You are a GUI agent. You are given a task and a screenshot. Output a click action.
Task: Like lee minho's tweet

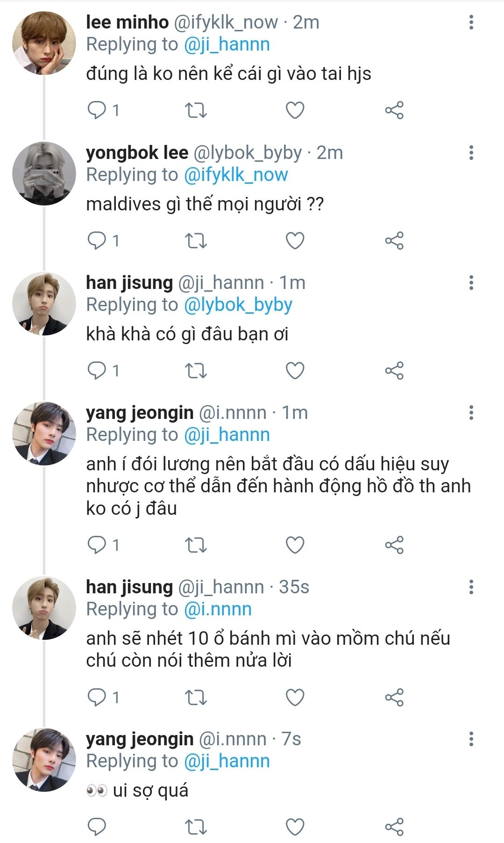[295, 110]
